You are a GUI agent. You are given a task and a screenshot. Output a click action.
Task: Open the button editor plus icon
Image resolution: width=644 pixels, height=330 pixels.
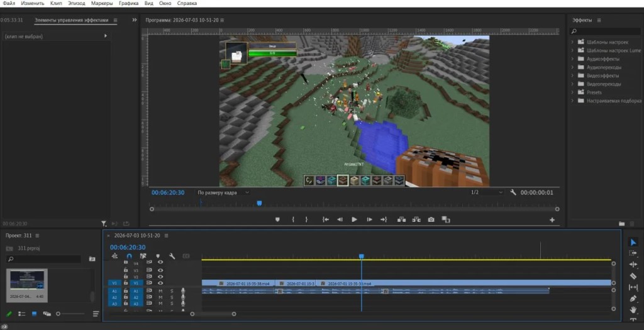(x=552, y=220)
